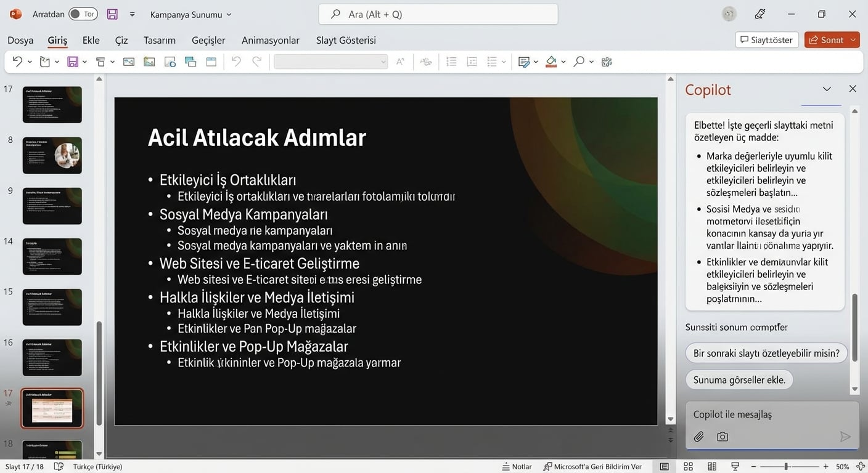
Task: Collapse the Copilot panel with its chevron
Action: [x=827, y=89]
